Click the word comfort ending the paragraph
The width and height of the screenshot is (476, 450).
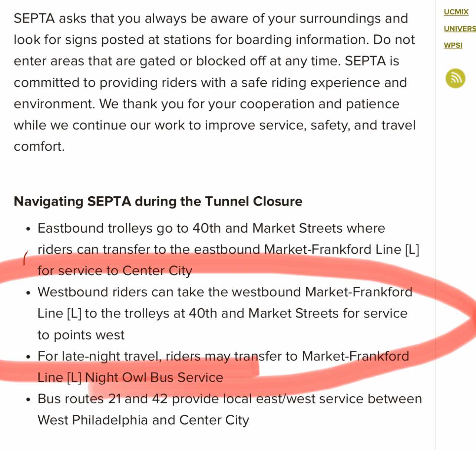pyautogui.click(x=39, y=147)
